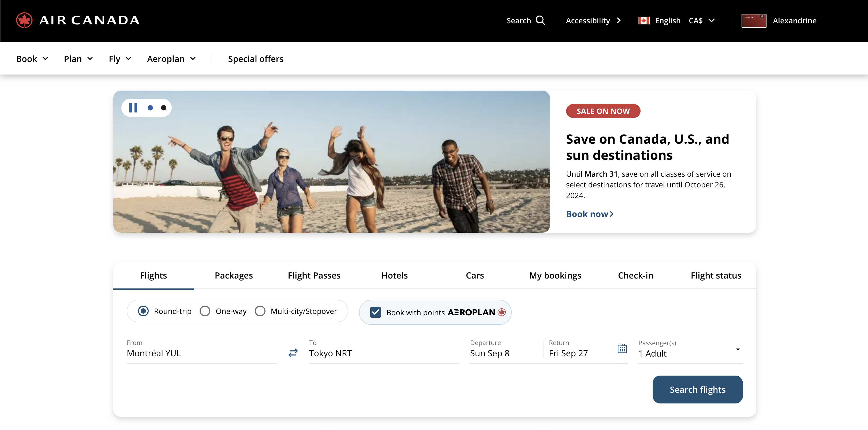Switch to the My bookings tab
This screenshot has height=430, width=868.
pyautogui.click(x=555, y=276)
